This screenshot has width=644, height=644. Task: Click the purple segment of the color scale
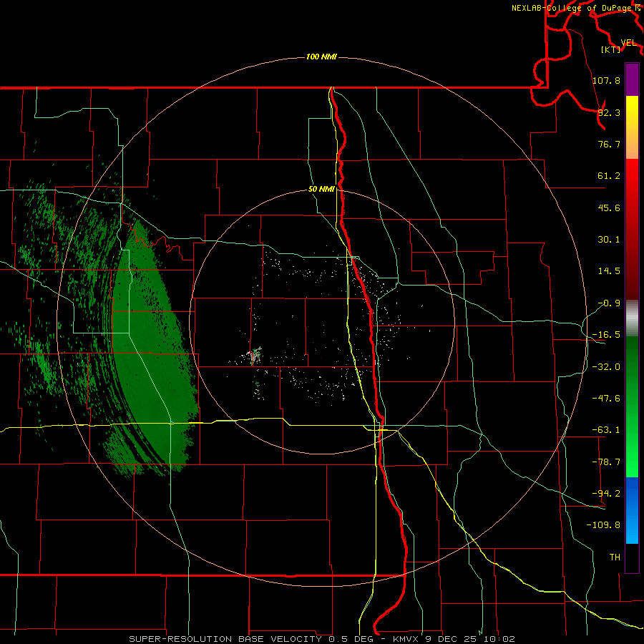(632, 79)
